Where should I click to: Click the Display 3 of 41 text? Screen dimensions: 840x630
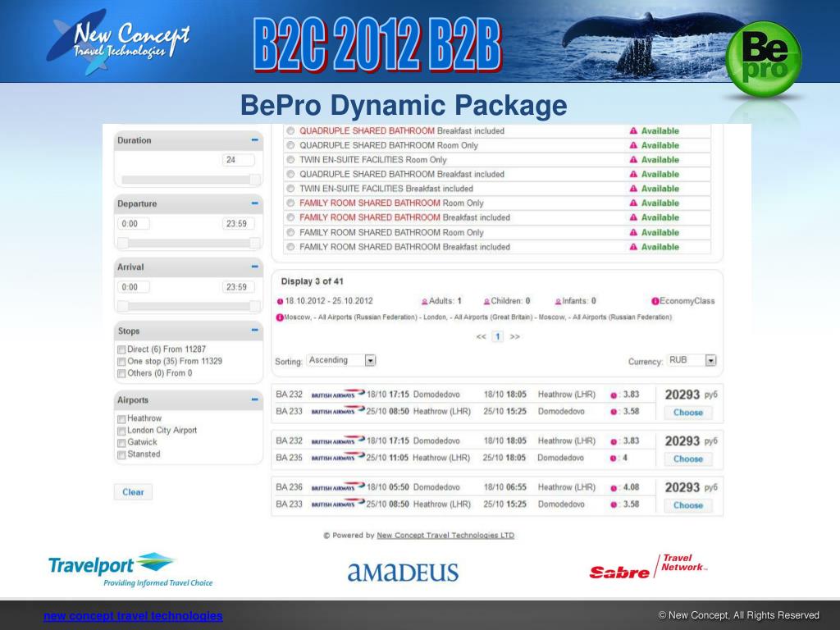313,281
